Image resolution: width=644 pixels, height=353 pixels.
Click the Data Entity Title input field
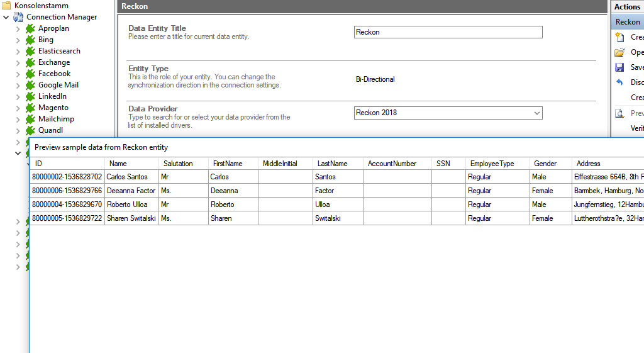click(x=448, y=32)
